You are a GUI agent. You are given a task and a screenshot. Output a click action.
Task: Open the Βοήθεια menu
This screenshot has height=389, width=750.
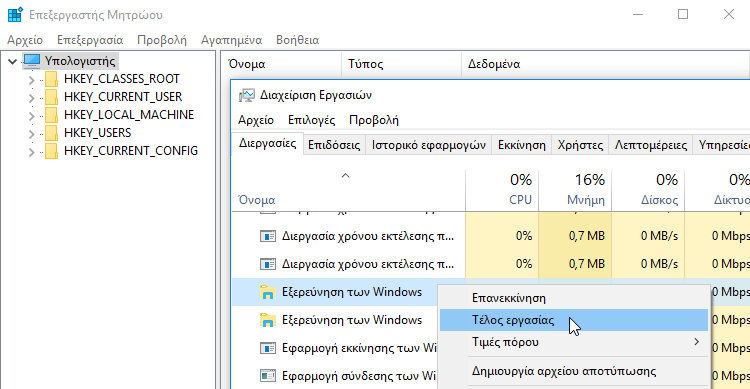point(298,40)
